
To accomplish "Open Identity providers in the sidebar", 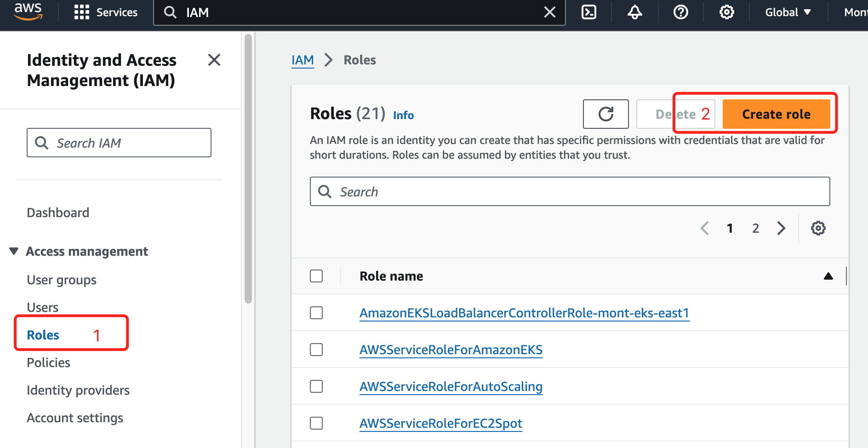I will [x=78, y=390].
